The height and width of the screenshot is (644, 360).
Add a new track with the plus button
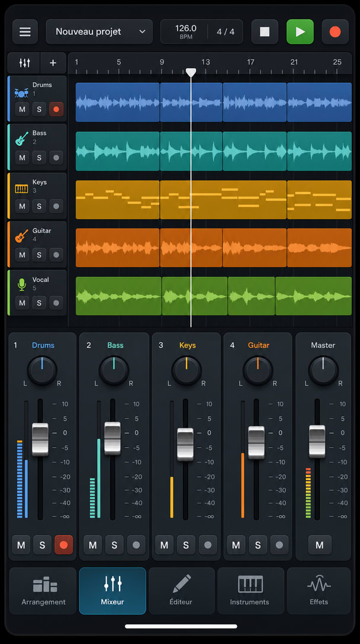(x=53, y=63)
